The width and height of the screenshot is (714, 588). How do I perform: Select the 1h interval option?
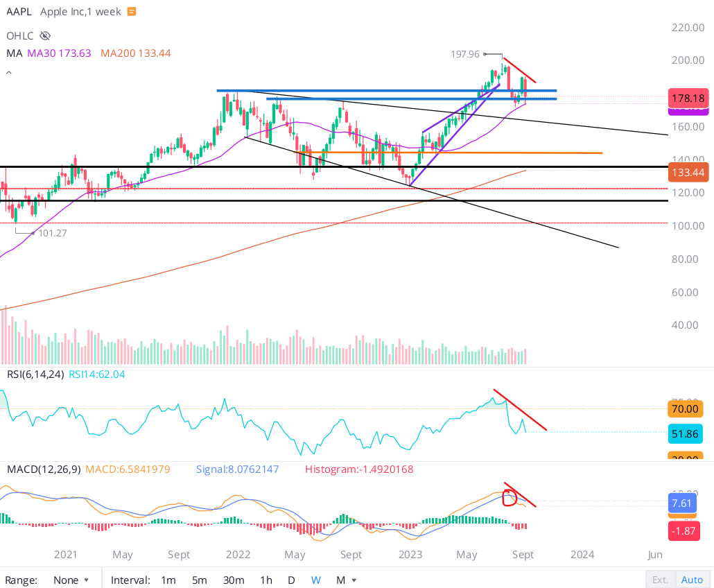point(265,580)
